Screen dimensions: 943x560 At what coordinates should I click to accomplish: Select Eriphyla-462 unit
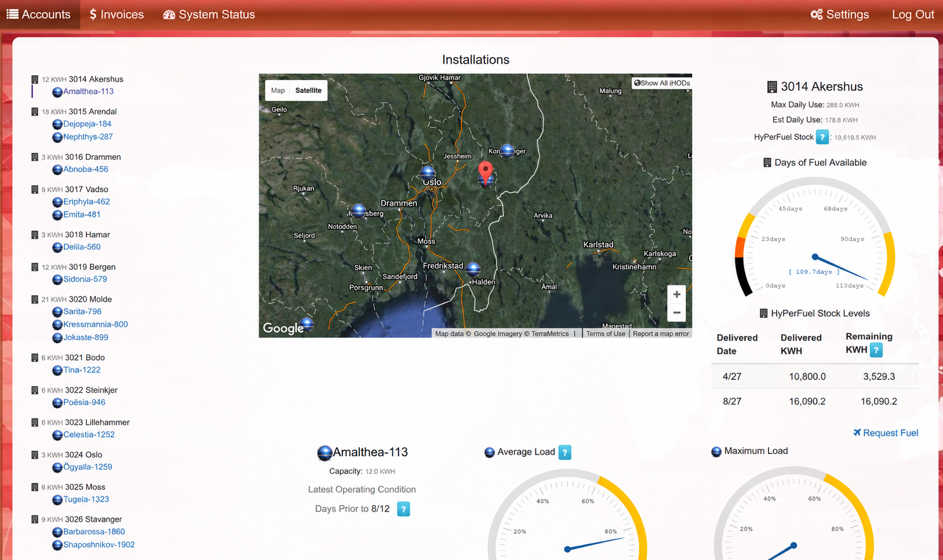point(86,202)
